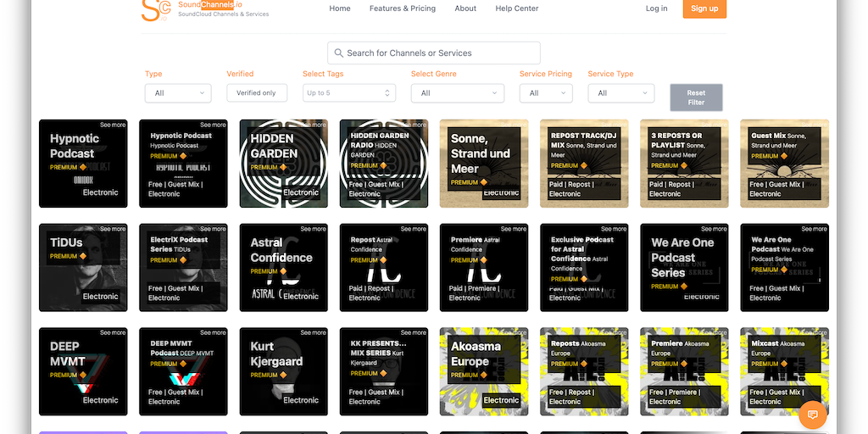Click the premium diamond icon on the Hypnotic Podcast channel card

[83, 167]
